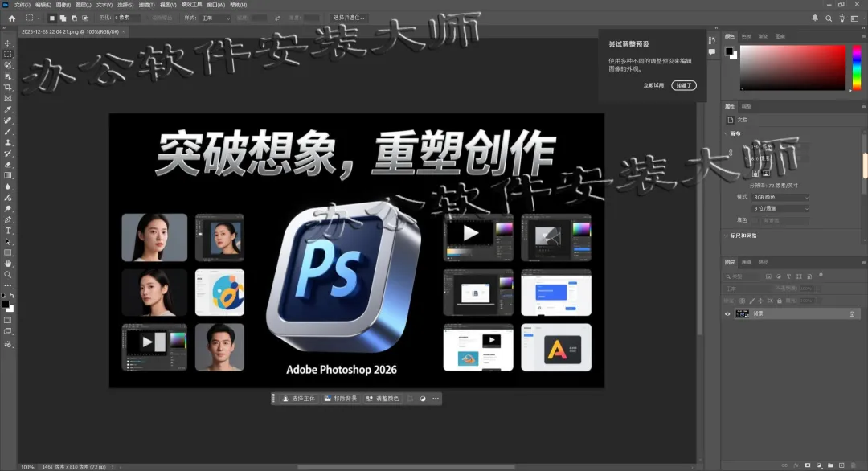Click the comments speech bubble icon

[712, 52]
